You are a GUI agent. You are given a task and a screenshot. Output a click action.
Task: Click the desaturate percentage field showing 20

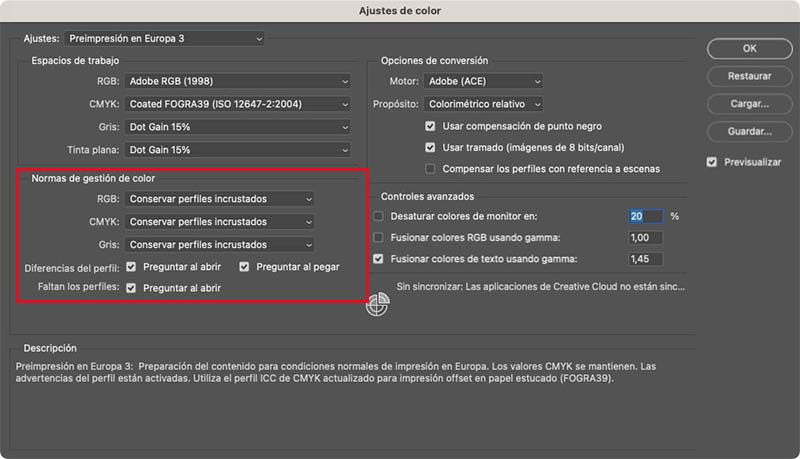[x=645, y=216]
